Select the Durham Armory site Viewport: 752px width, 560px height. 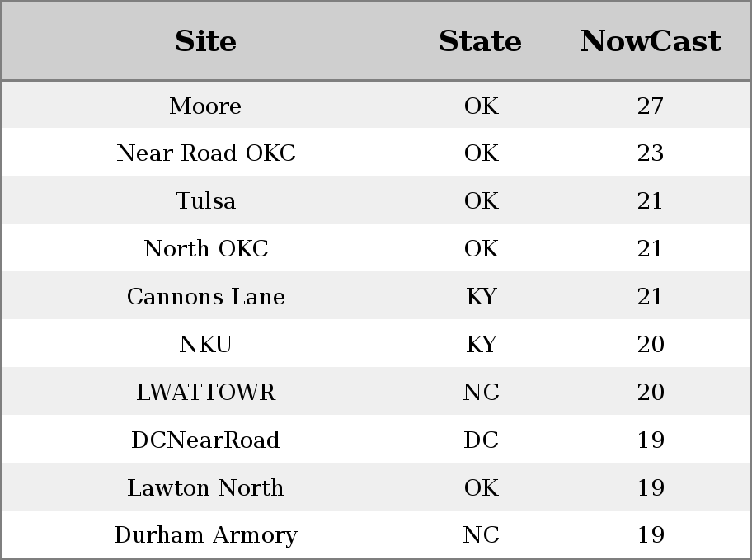206,535
